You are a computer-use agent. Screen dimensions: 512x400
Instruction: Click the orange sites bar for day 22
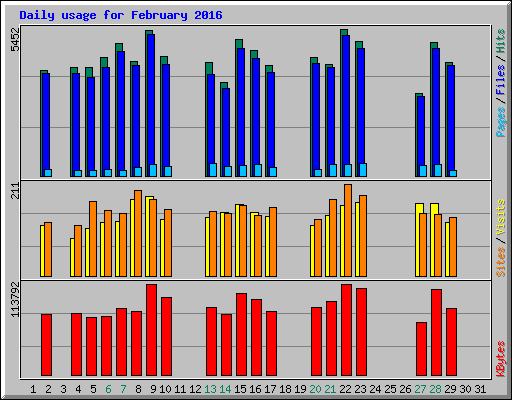click(348, 231)
